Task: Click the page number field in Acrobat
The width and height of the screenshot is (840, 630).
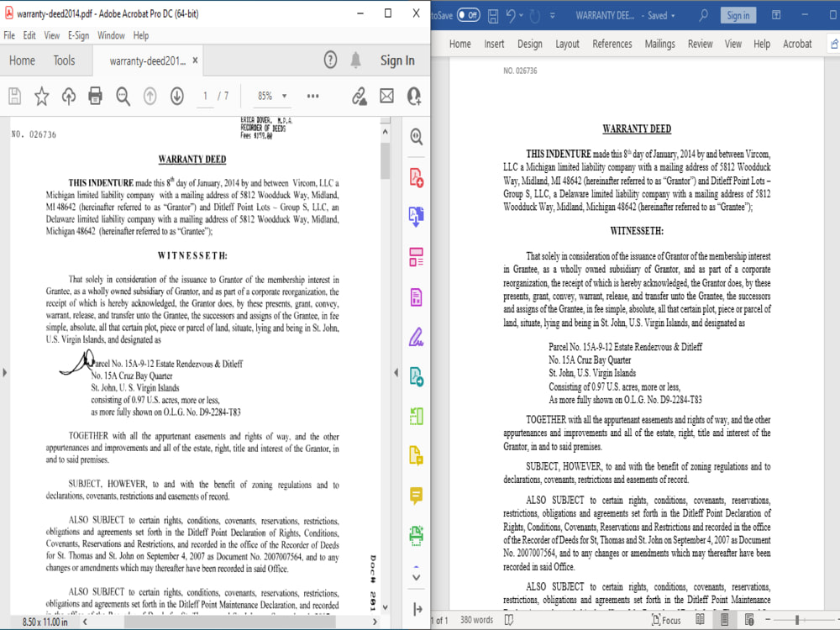Action: coord(205,96)
